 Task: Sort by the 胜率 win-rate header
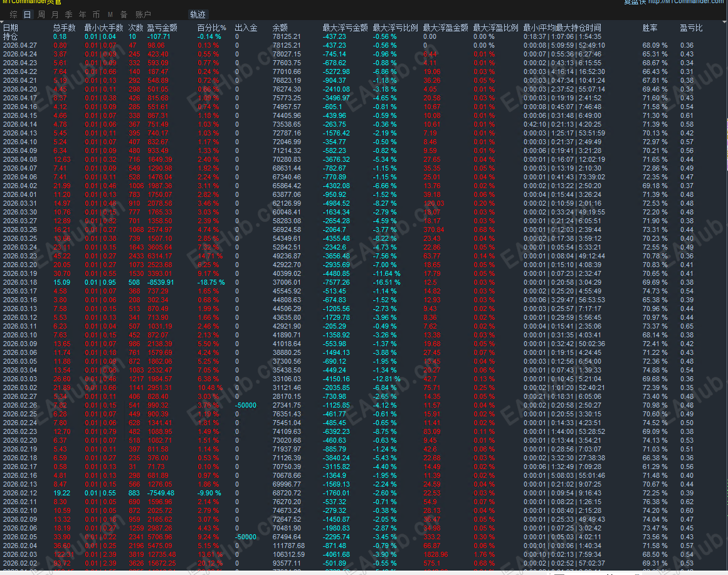(x=650, y=28)
